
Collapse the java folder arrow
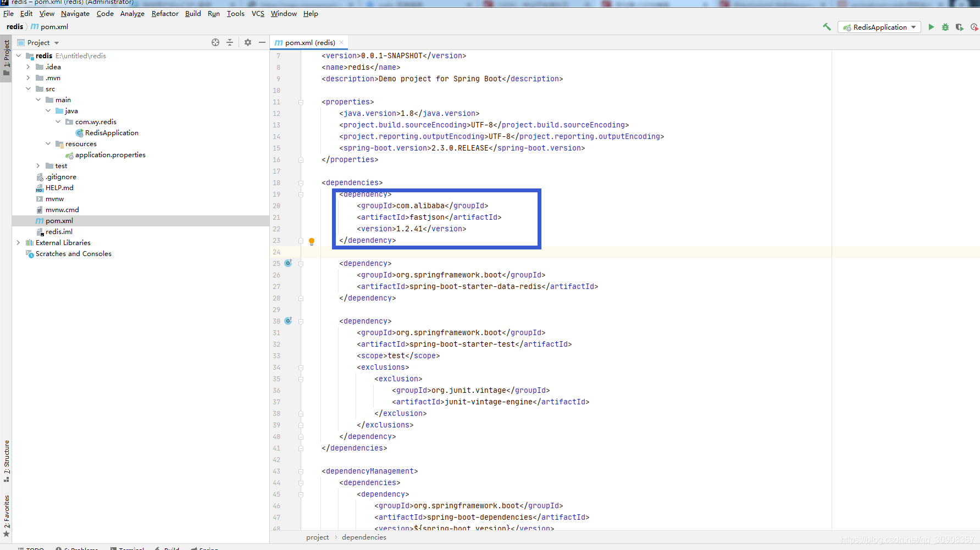(x=48, y=110)
